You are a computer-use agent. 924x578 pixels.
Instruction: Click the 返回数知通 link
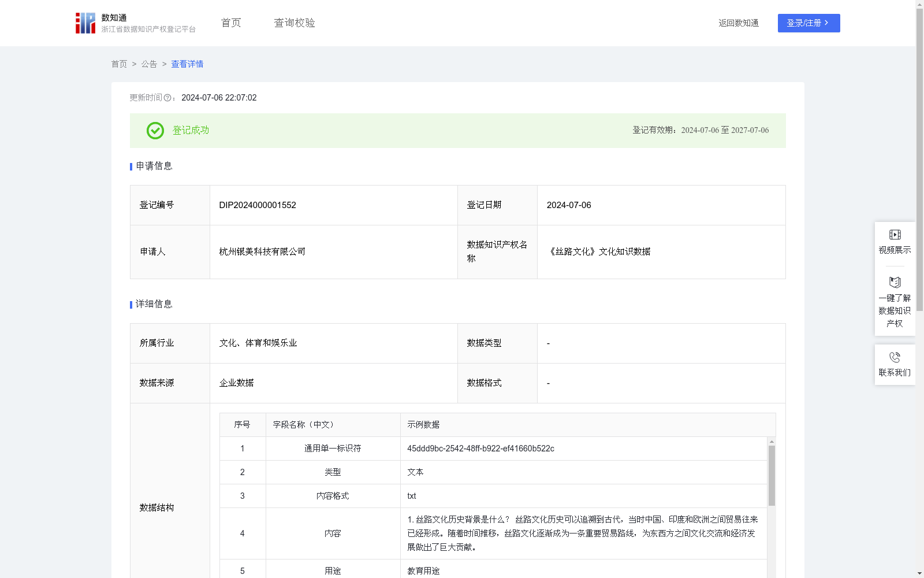739,23
